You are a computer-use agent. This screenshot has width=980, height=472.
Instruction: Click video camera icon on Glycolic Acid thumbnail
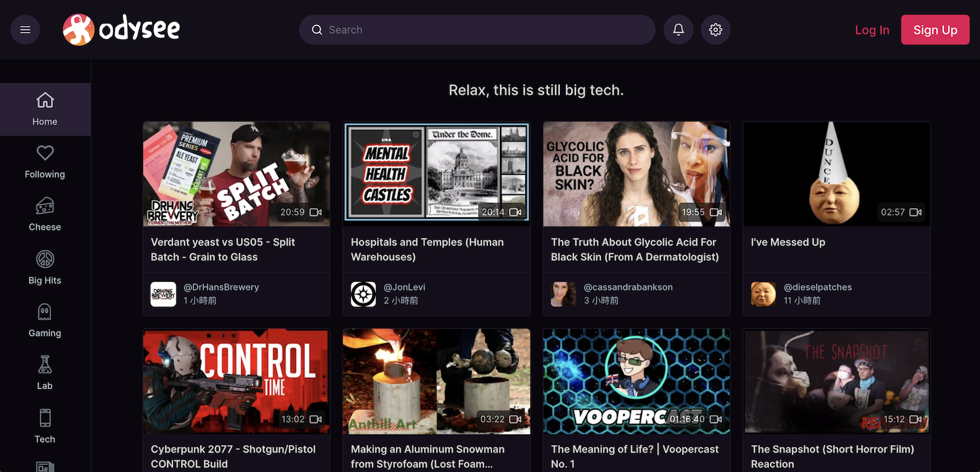pyautogui.click(x=715, y=212)
